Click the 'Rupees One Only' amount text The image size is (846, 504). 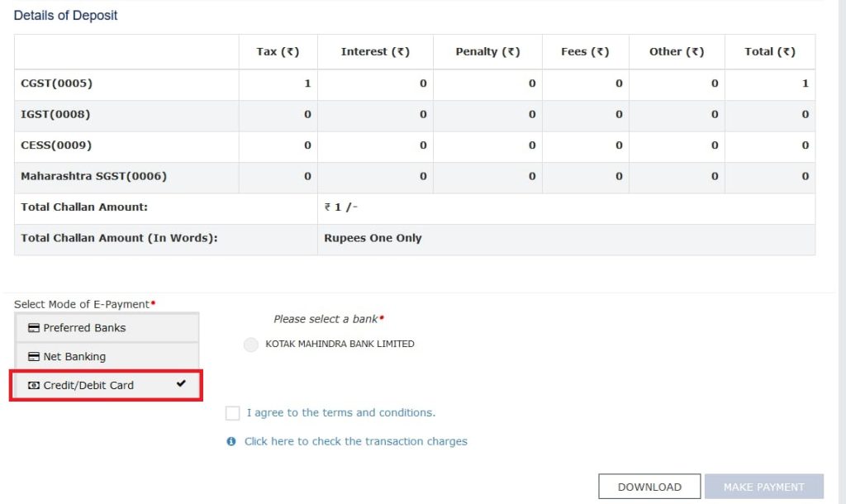point(373,239)
